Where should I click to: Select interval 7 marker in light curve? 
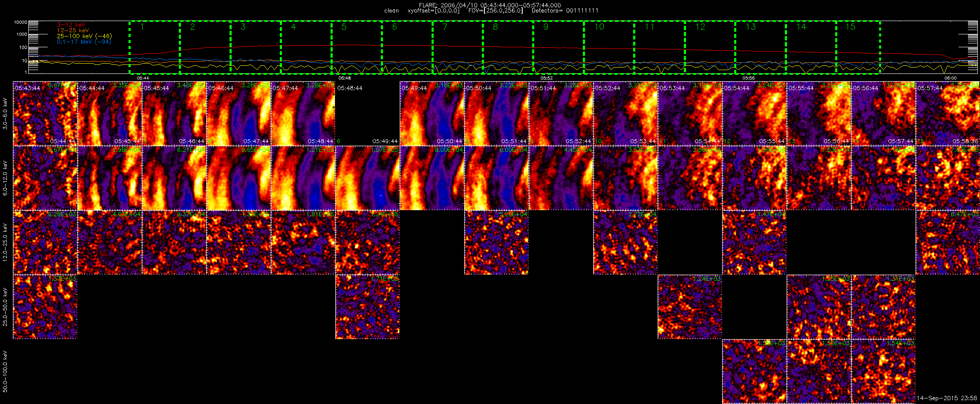(x=445, y=27)
